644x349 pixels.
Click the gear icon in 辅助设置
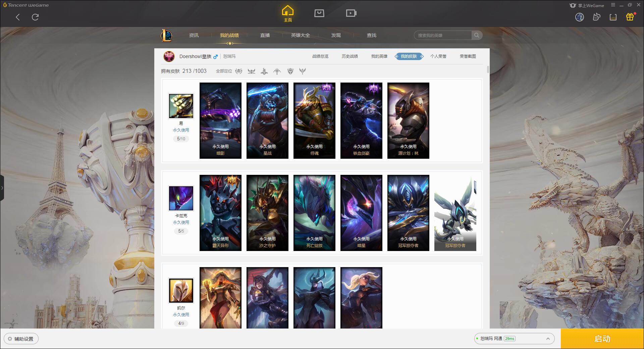(x=10, y=339)
